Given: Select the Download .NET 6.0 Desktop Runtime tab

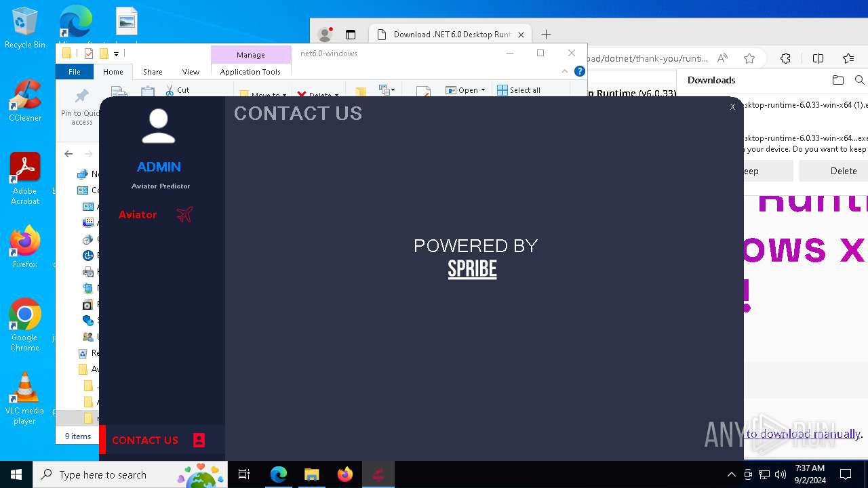Looking at the screenshot, I should pyautogui.click(x=451, y=35).
